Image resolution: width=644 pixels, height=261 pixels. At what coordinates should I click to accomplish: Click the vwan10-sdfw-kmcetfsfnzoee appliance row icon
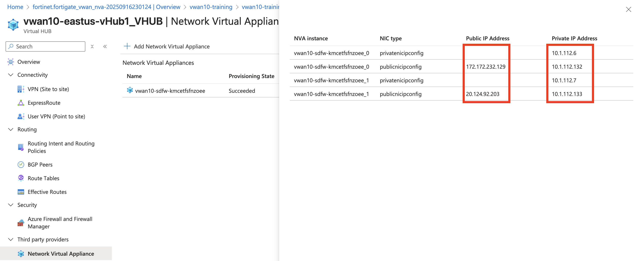coord(130,90)
